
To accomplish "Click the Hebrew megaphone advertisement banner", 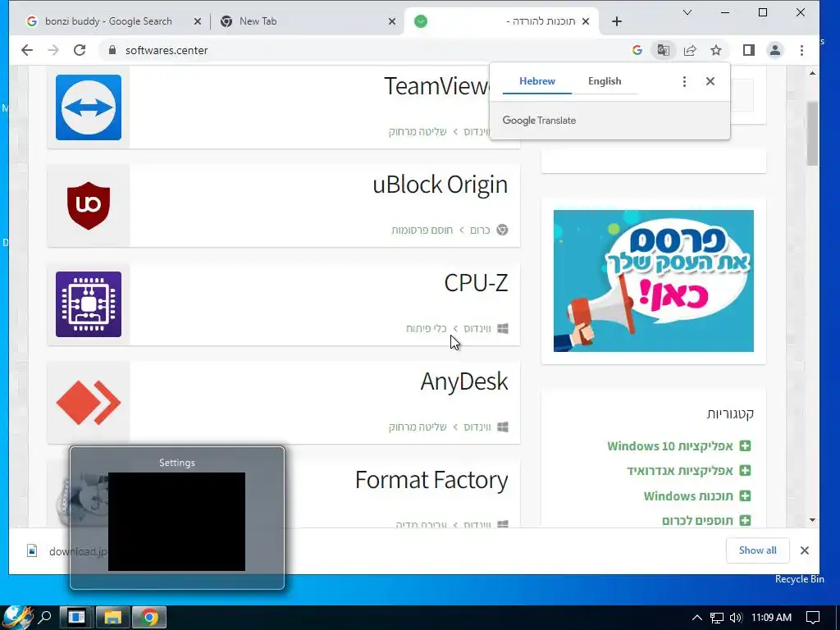I will click(x=654, y=281).
